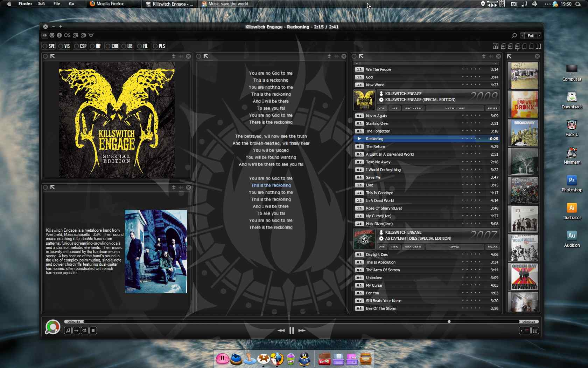Select the track Holy Diver(Live)
The width and height of the screenshot is (588, 368).
coord(426,224)
